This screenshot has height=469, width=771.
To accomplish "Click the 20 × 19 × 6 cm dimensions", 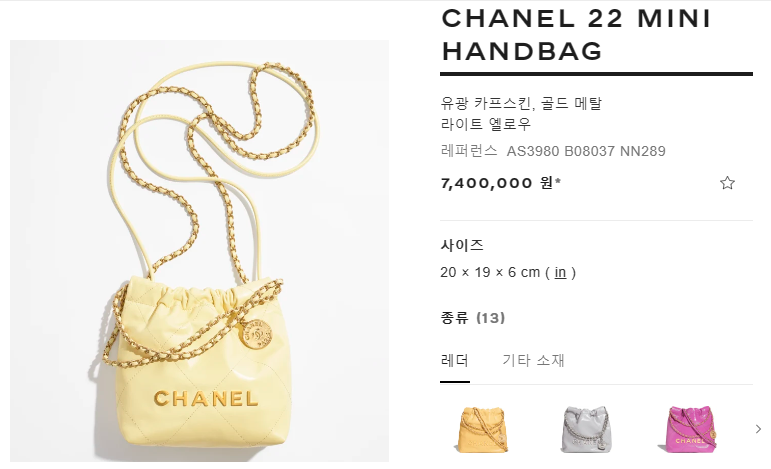I will coord(490,272).
